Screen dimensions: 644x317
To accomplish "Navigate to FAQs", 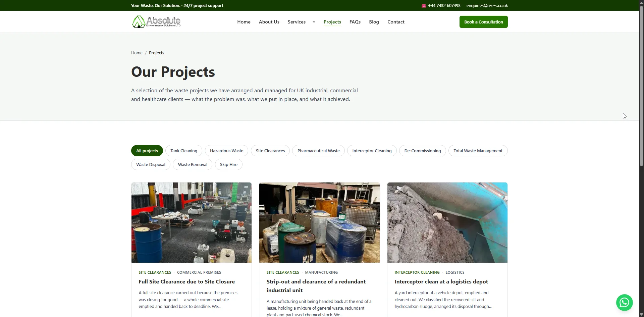I will coord(355,22).
